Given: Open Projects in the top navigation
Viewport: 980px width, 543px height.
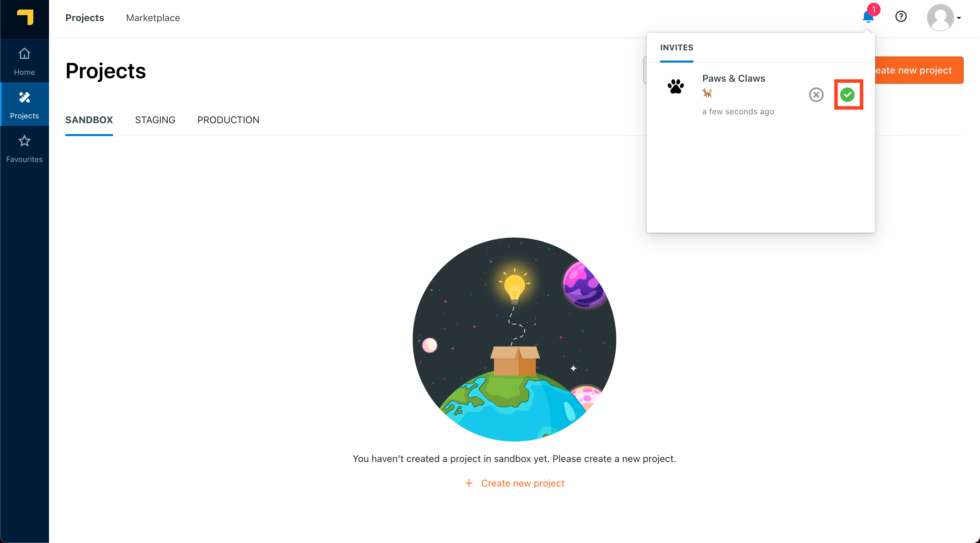Looking at the screenshot, I should click(x=84, y=18).
